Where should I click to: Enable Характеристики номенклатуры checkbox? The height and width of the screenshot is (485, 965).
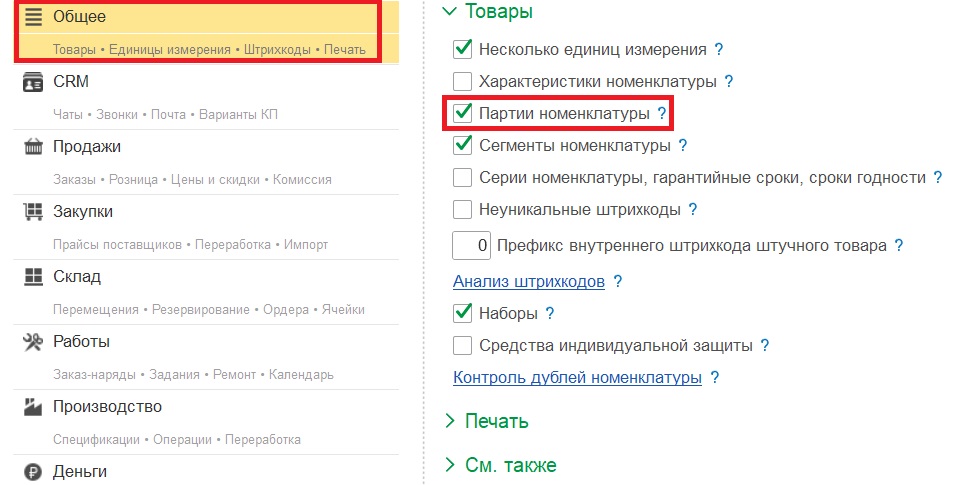coord(462,81)
